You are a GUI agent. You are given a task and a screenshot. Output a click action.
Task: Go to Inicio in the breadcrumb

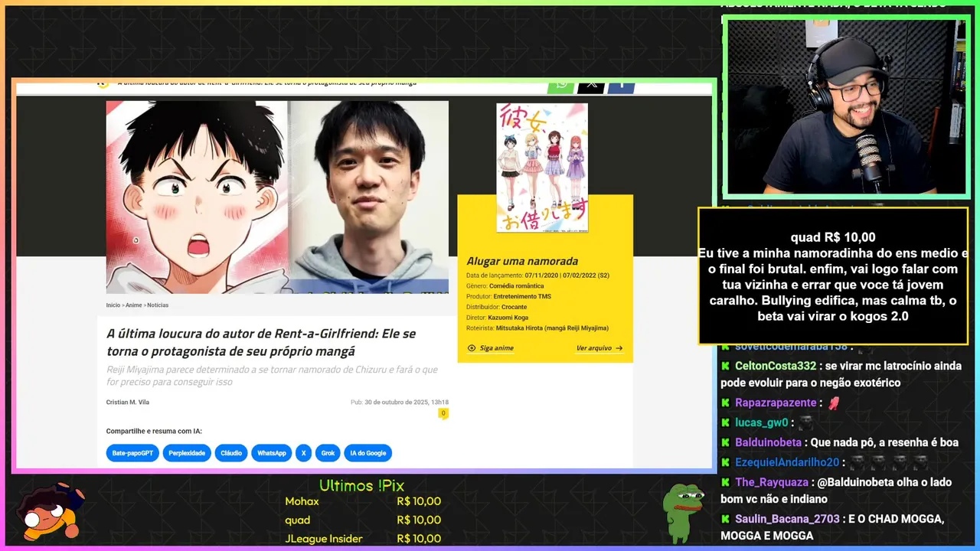coord(113,305)
